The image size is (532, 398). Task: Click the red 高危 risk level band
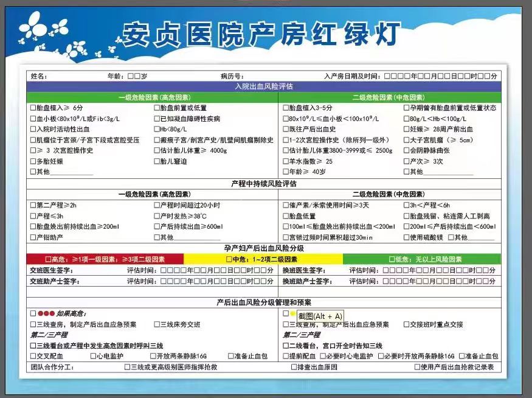pos(105,259)
